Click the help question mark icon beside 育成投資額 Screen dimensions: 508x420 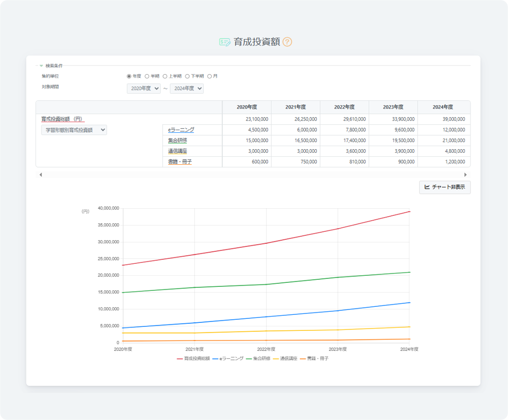[x=287, y=42]
